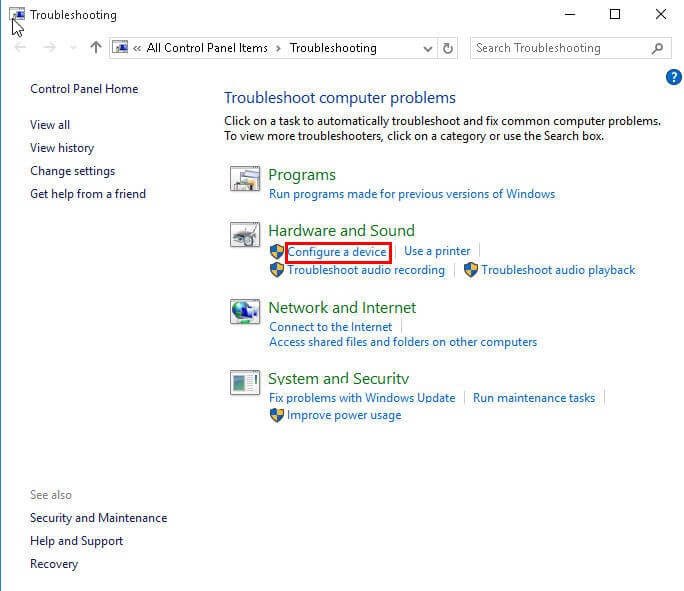Click the refresh button beside address bar
This screenshot has width=684, height=591.
coord(448,48)
